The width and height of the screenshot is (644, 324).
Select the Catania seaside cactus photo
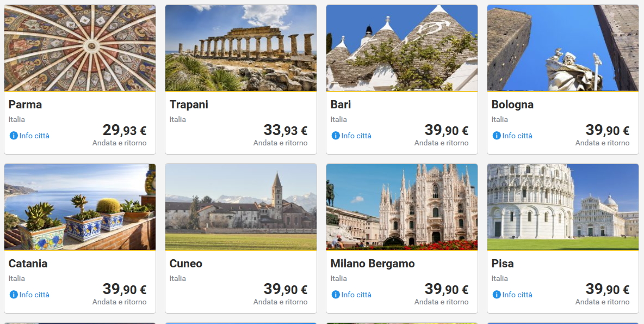(80, 207)
